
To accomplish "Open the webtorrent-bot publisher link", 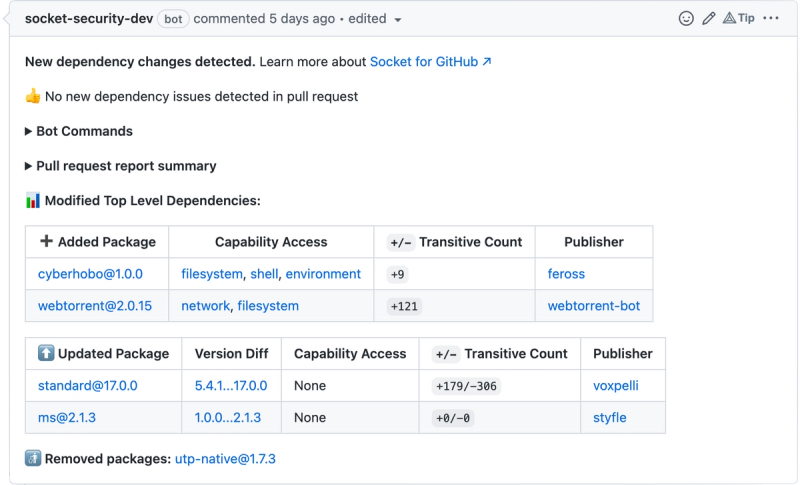I will (x=594, y=306).
